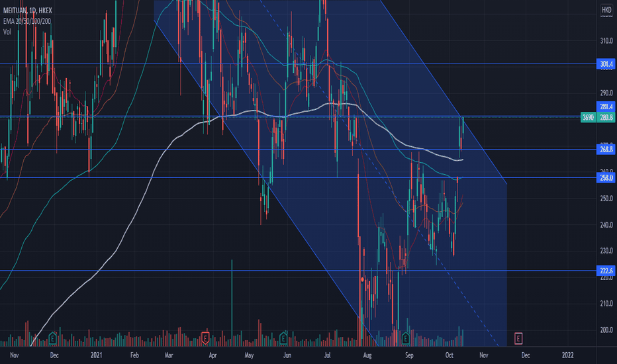Click the Aug label on the time axis

pos(367,355)
